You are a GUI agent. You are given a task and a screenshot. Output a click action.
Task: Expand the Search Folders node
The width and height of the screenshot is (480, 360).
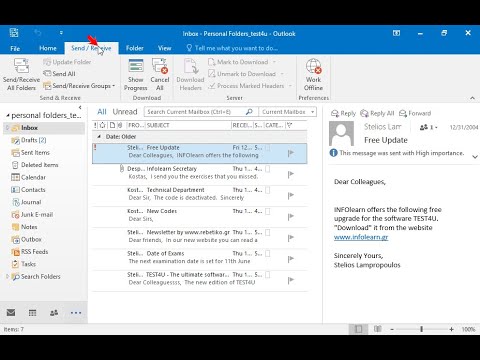click(7, 276)
